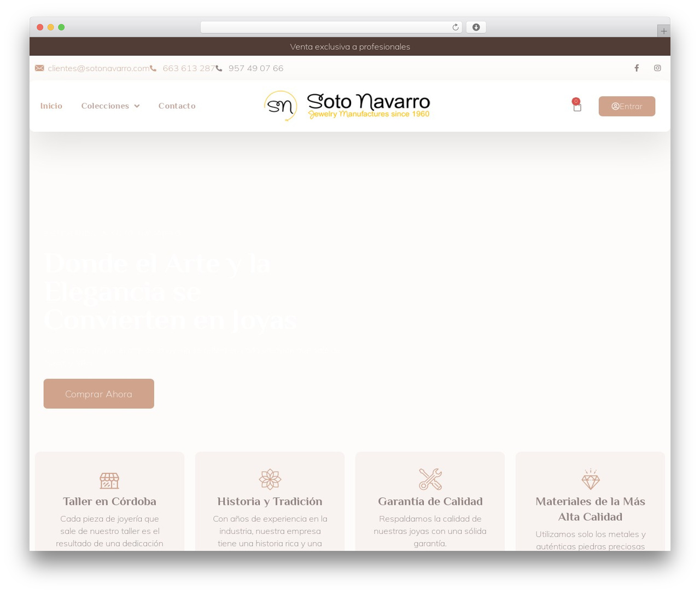Click the browser address bar

pyautogui.click(x=331, y=27)
